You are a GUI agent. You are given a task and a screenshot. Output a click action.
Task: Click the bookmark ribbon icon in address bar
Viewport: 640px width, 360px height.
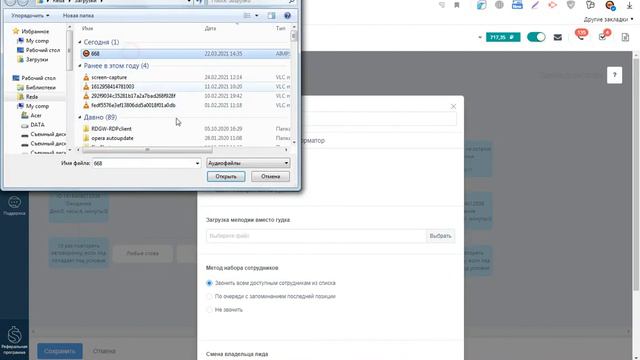click(457, 5)
